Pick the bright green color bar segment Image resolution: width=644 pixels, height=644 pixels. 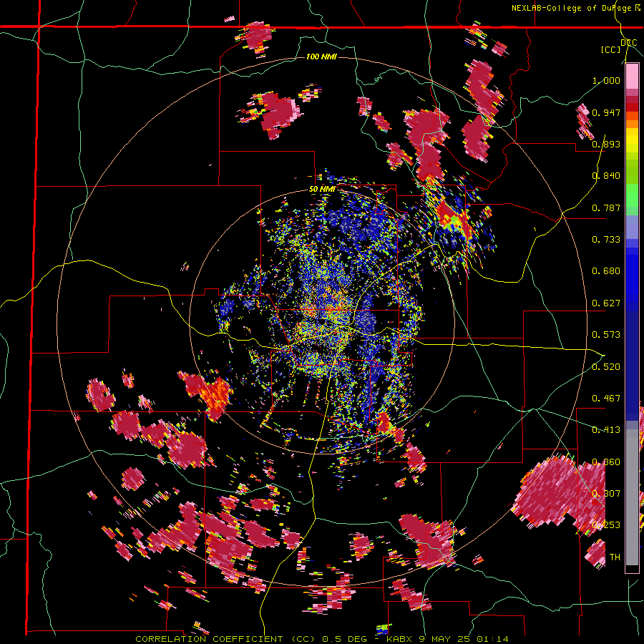[x=632, y=195]
